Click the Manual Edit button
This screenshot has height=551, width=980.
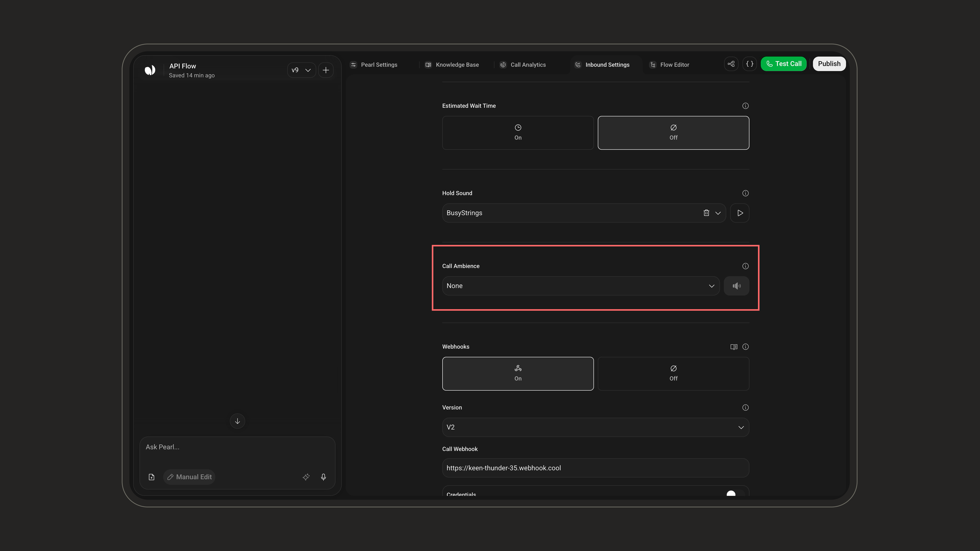(x=189, y=477)
